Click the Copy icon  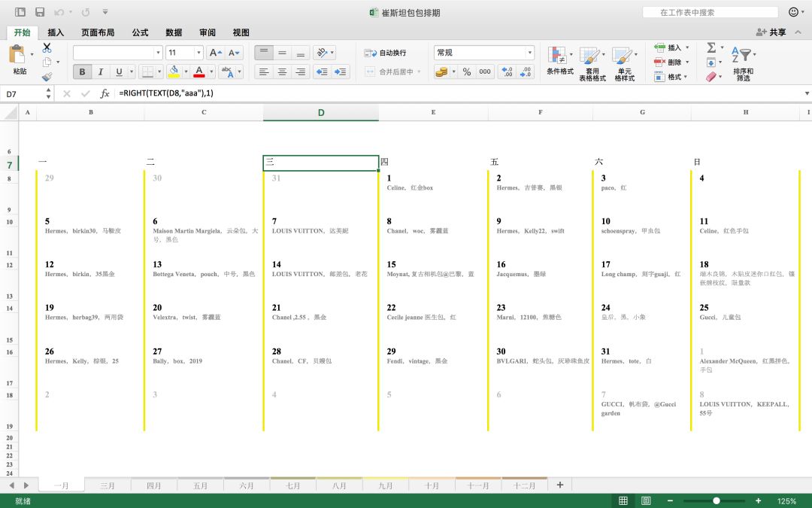point(47,62)
